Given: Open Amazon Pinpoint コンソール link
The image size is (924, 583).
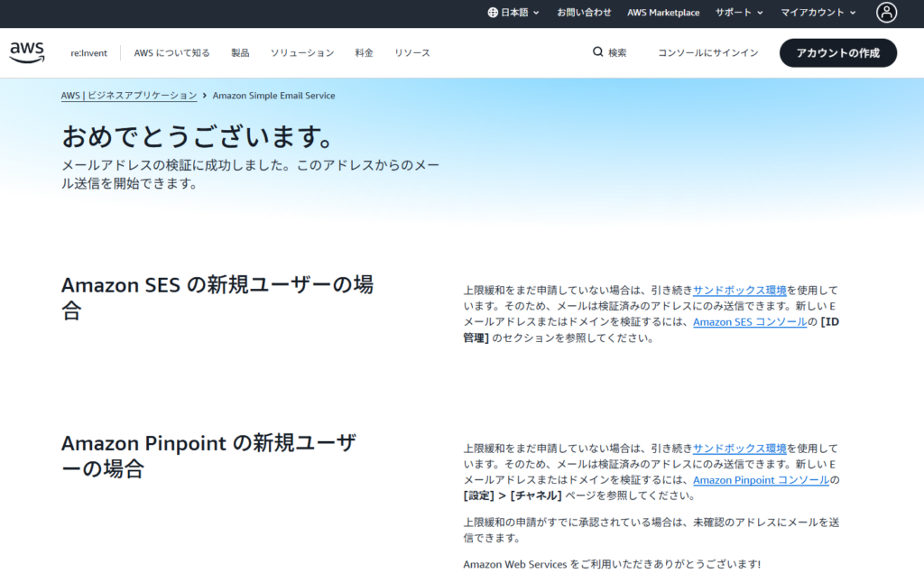Looking at the screenshot, I should (x=761, y=480).
